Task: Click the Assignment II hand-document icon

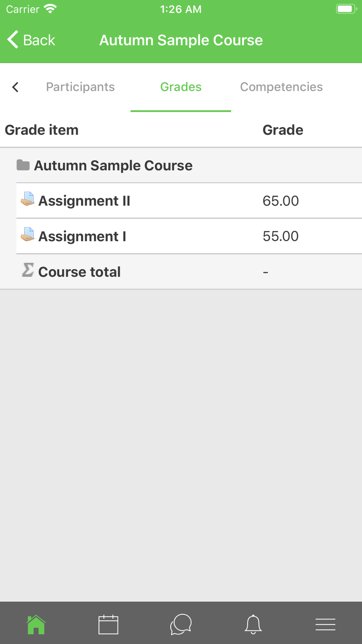Action: pyautogui.click(x=28, y=199)
